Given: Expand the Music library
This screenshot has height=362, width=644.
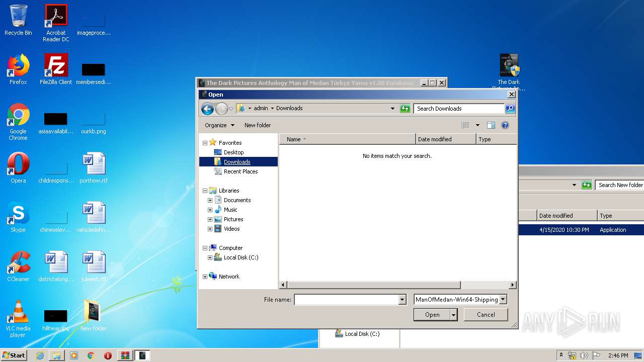Looking at the screenshot, I should (x=210, y=210).
